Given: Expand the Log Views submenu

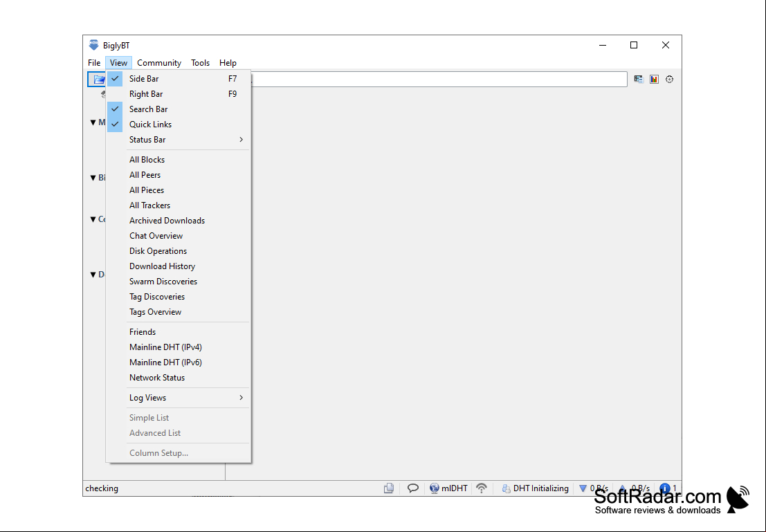Looking at the screenshot, I should tap(179, 398).
